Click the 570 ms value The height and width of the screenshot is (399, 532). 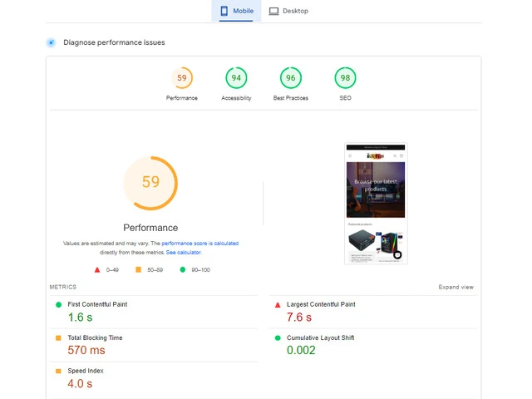click(86, 350)
